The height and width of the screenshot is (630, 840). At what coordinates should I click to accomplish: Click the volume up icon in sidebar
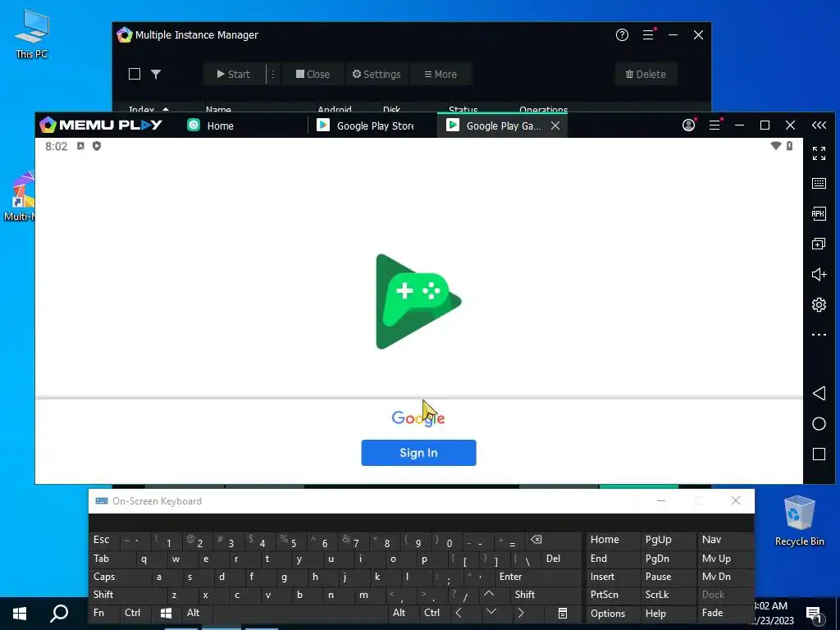click(x=819, y=274)
